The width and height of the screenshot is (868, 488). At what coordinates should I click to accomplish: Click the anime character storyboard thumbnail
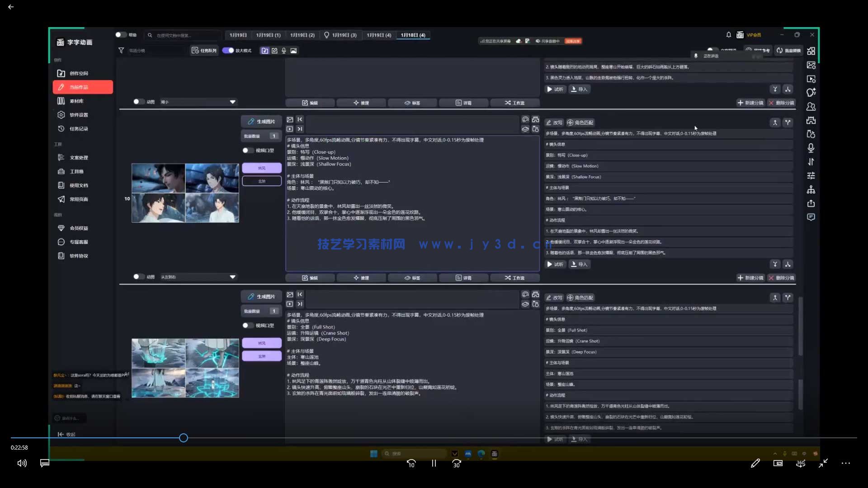(x=185, y=193)
